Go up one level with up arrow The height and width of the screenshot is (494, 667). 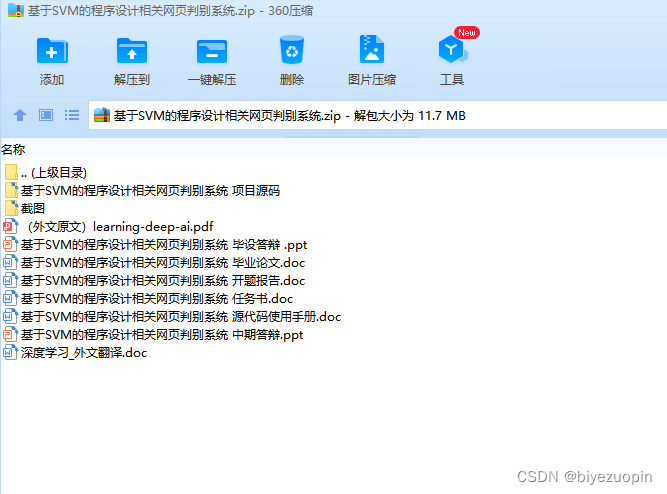(20, 115)
